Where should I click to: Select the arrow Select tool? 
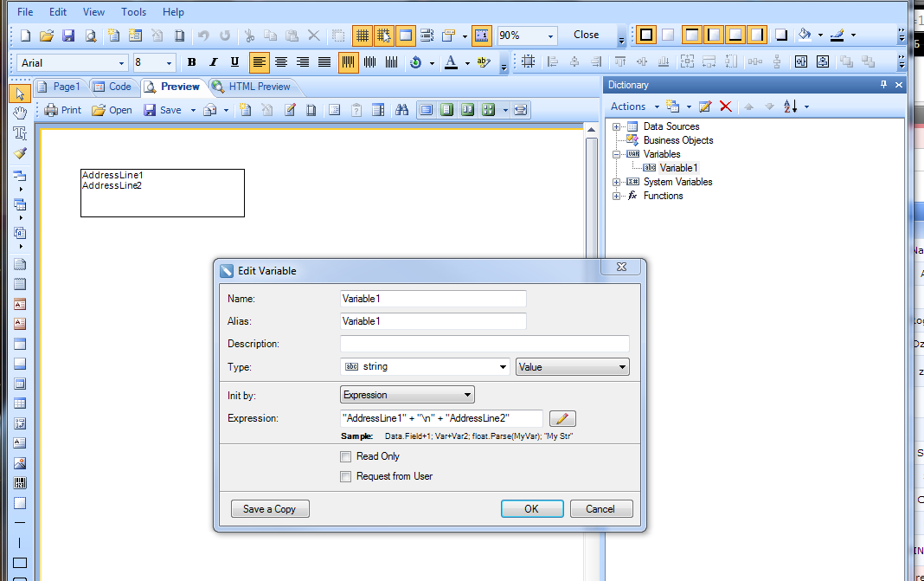coord(20,94)
